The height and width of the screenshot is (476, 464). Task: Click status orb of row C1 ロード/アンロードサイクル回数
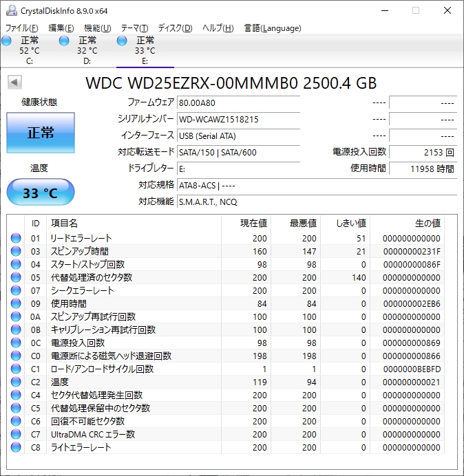click(16, 369)
